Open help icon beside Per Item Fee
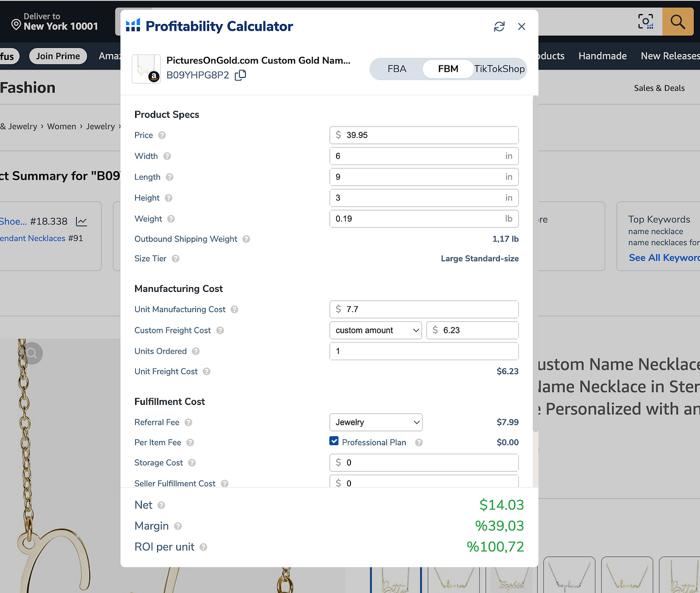The width and height of the screenshot is (700, 593). click(190, 442)
